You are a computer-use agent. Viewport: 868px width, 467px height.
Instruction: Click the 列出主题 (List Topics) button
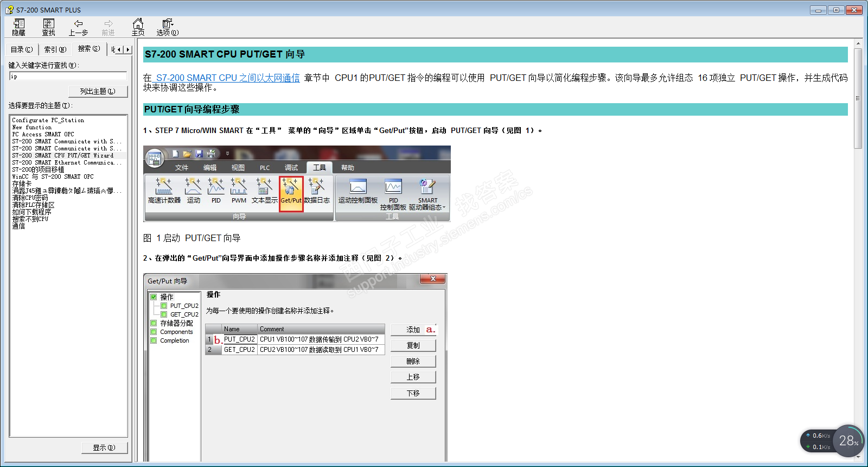pyautogui.click(x=98, y=91)
